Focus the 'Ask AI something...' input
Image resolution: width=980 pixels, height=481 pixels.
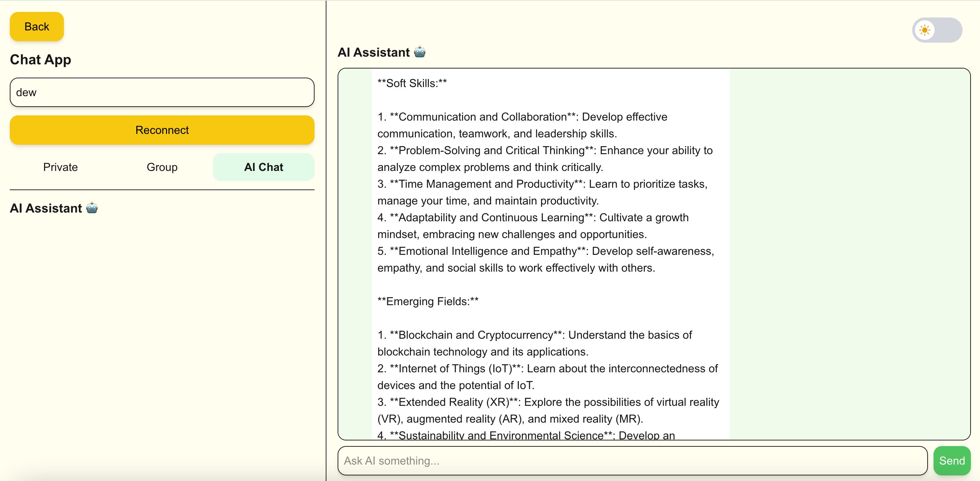coord(632,460)
